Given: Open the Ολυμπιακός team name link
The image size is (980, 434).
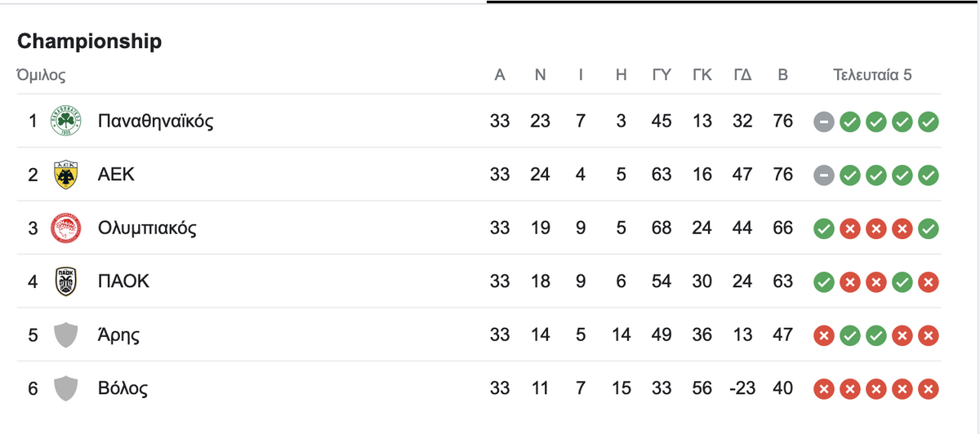Looking at the screenshot, I should coord(147,228).
